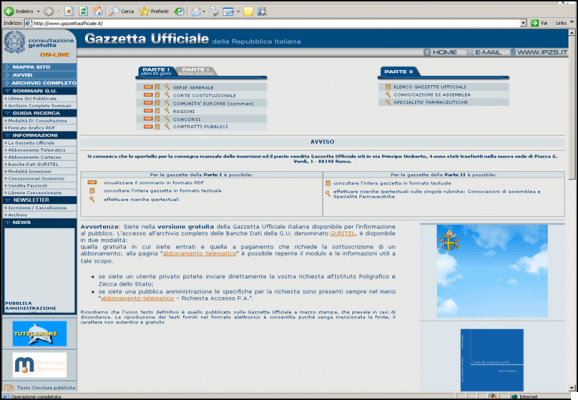Click the printer toolbar icon
This screenshot has height=400, width=578.
[x=214, y=12]
